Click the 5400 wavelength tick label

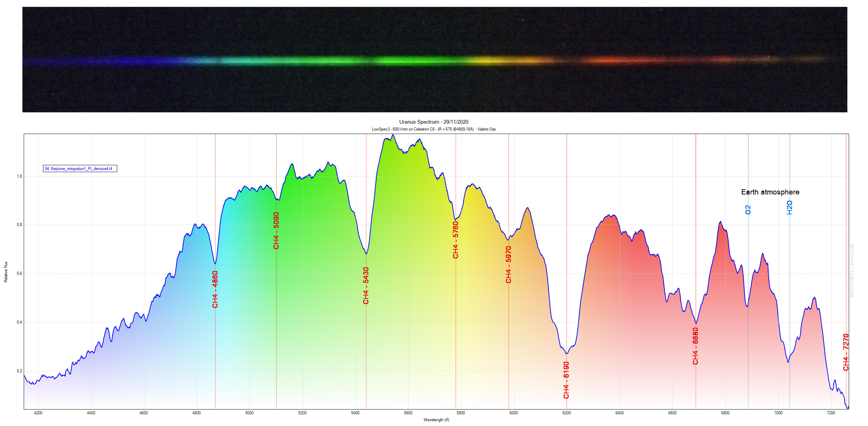tap(355, 413)
